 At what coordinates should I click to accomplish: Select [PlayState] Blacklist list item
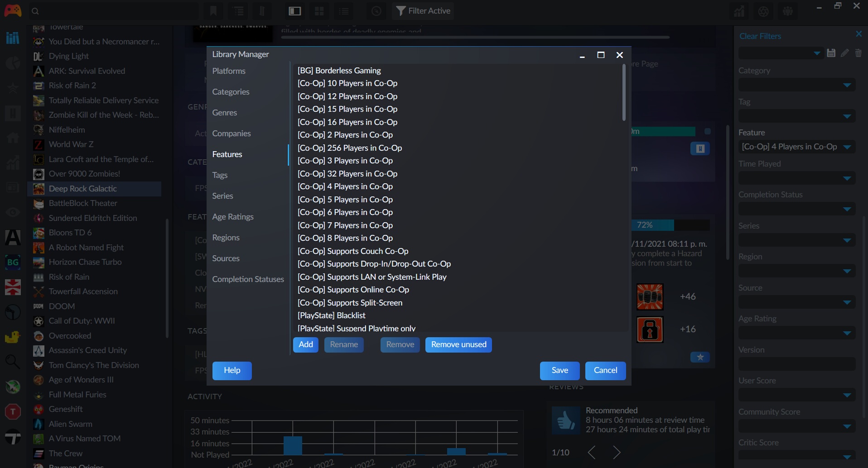tap(332, 315)
